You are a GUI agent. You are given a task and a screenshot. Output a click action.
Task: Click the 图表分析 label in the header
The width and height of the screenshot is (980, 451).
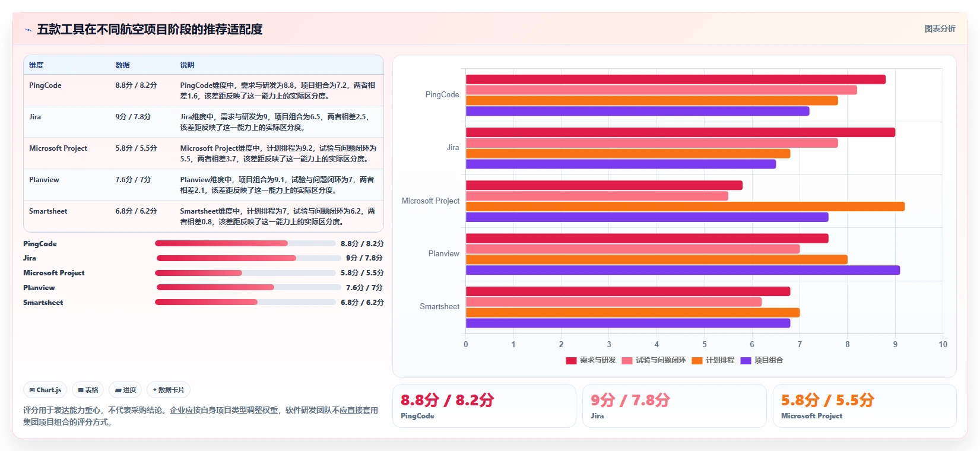[940, 28]
